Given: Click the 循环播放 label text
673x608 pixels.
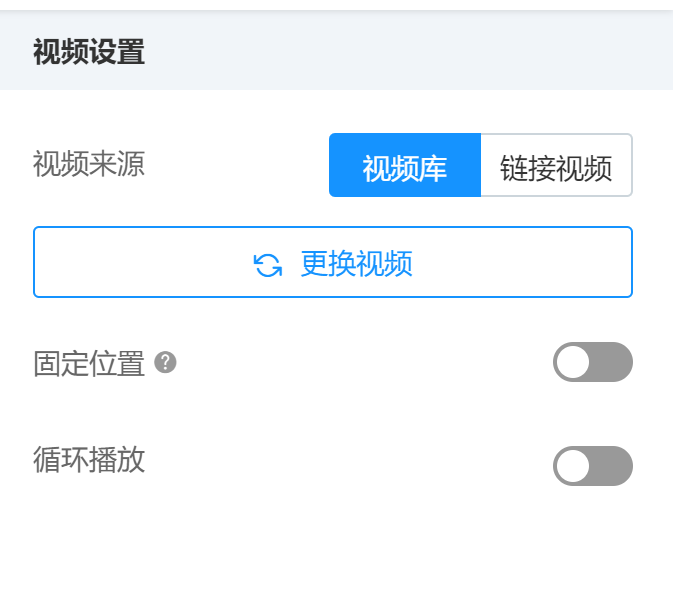Looking at the screenshot, I should 89,460.
